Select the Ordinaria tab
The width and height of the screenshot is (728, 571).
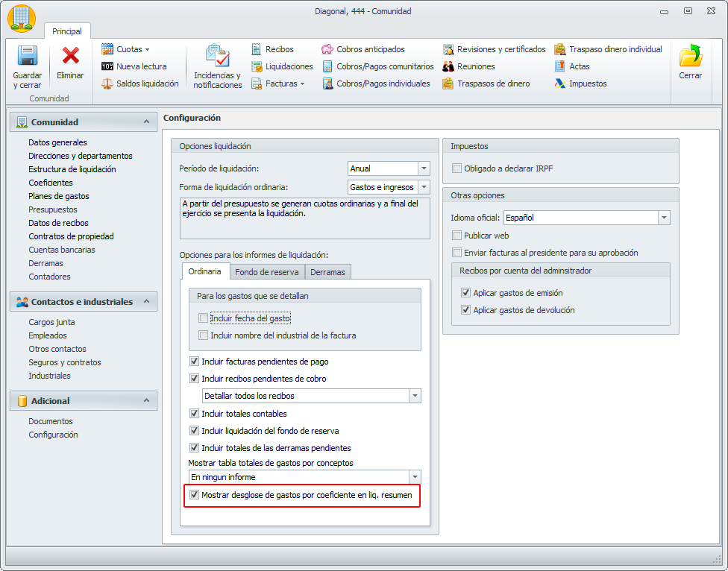pyautogui.click(x=204, y=271)
